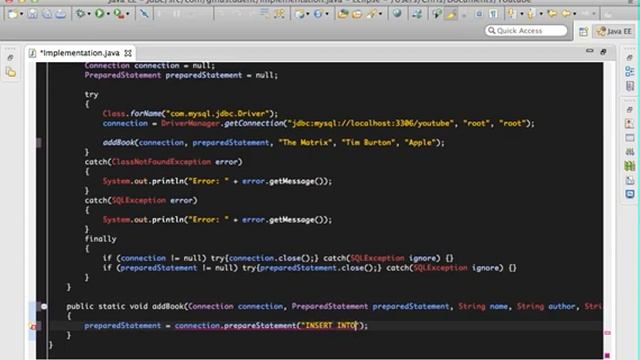Viewport: 640px width, 360px height.
Task: Open the Console view icon on right sidebar
Action: 630,193
